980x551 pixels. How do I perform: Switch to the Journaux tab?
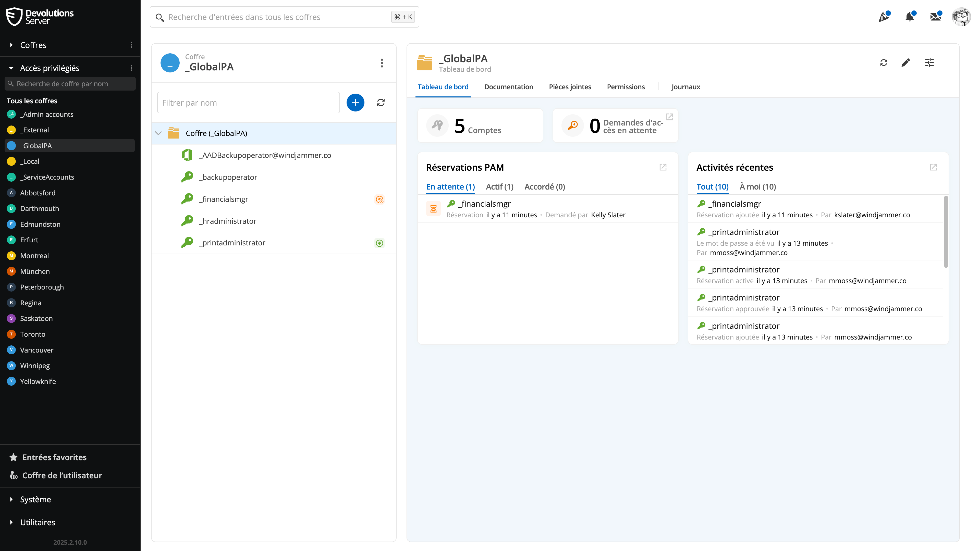[685, 87]
